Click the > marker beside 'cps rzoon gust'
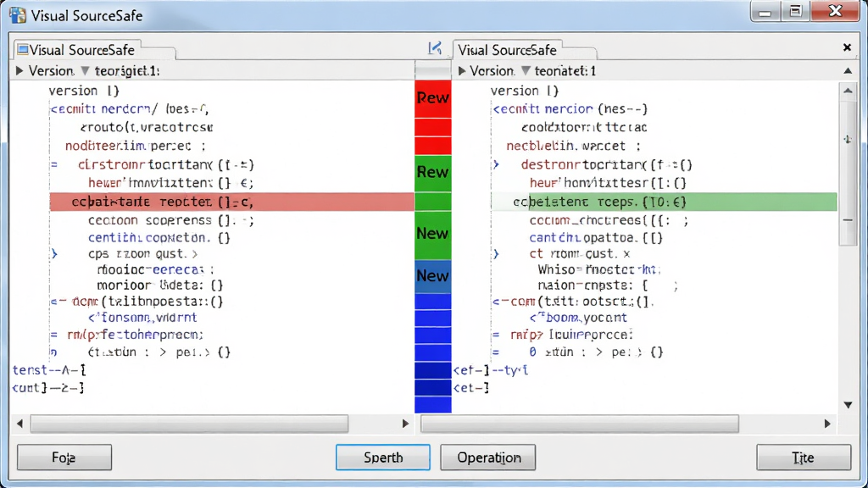This screenshot has width=868, height=488. tap(54, 254)
